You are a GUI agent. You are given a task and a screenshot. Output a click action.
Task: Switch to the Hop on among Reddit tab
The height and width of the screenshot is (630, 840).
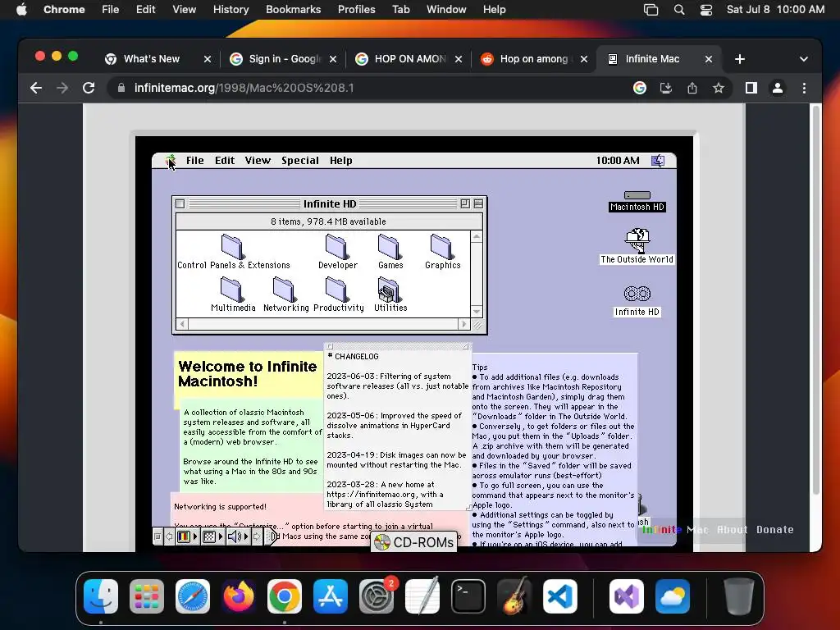coord(535,59)
